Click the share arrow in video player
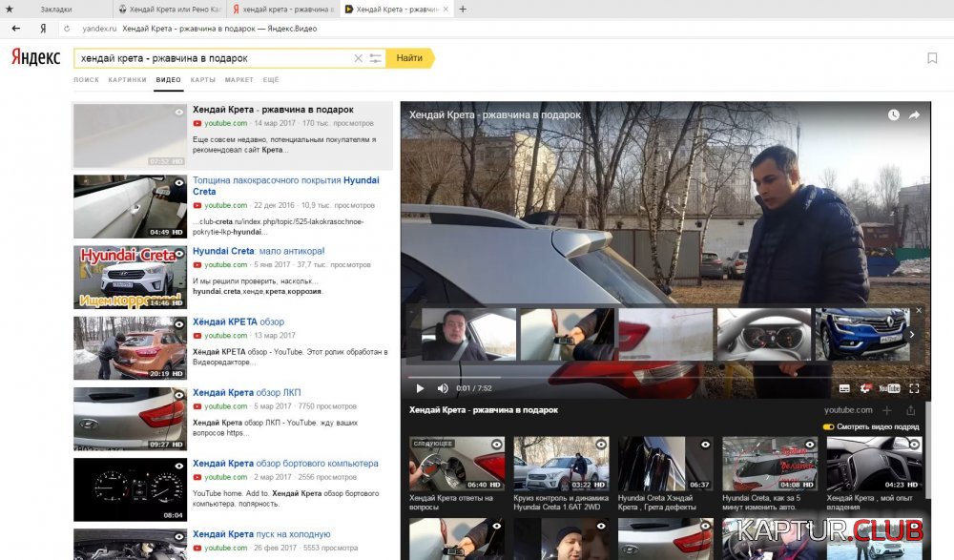954x560 pixels. (914, 115)
